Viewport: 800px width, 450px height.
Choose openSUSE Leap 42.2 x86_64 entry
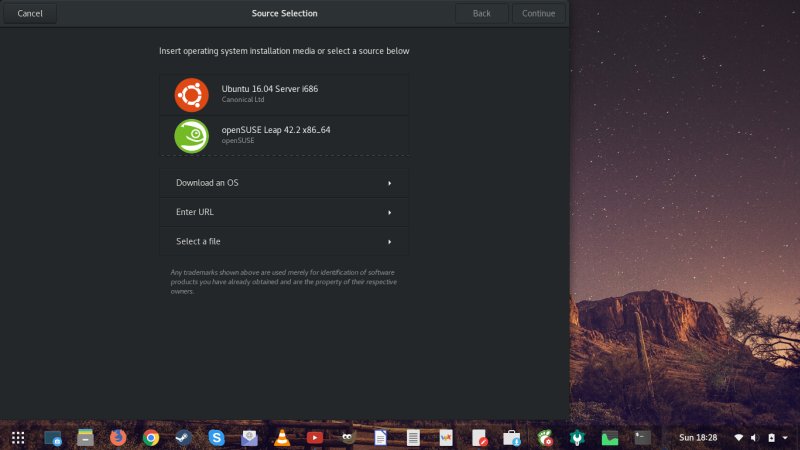284,135
